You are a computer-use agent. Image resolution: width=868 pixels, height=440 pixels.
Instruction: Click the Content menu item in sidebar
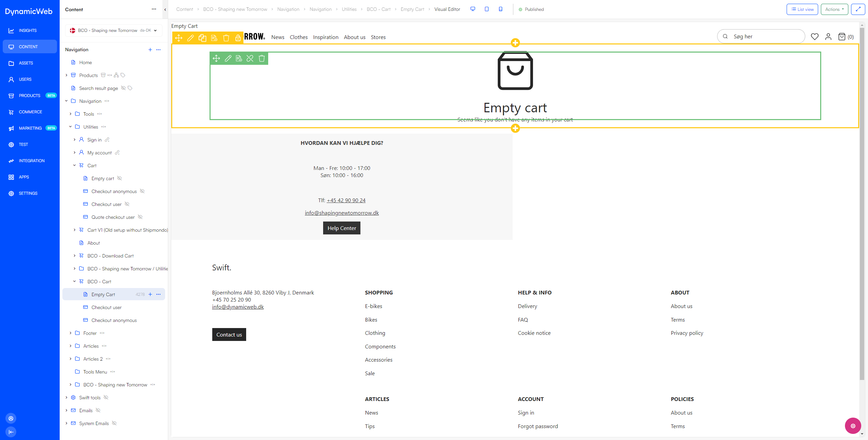(x=30, y=46)
